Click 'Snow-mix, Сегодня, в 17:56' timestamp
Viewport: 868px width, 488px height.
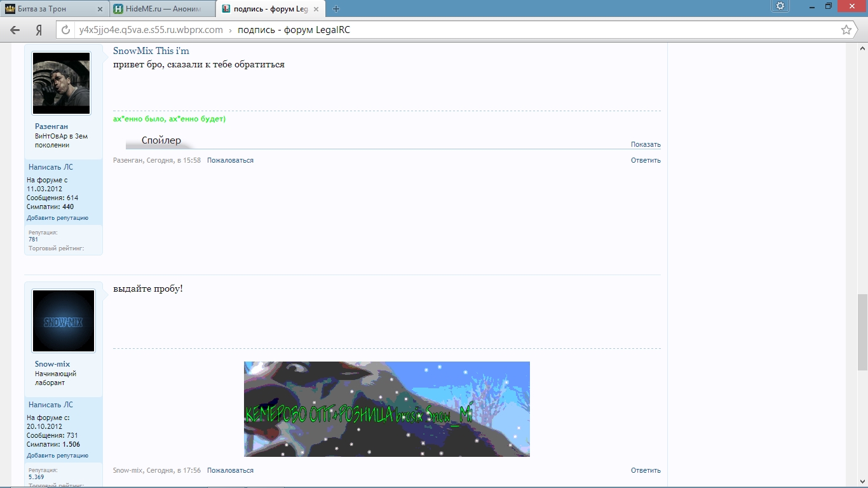coord(157,470)
